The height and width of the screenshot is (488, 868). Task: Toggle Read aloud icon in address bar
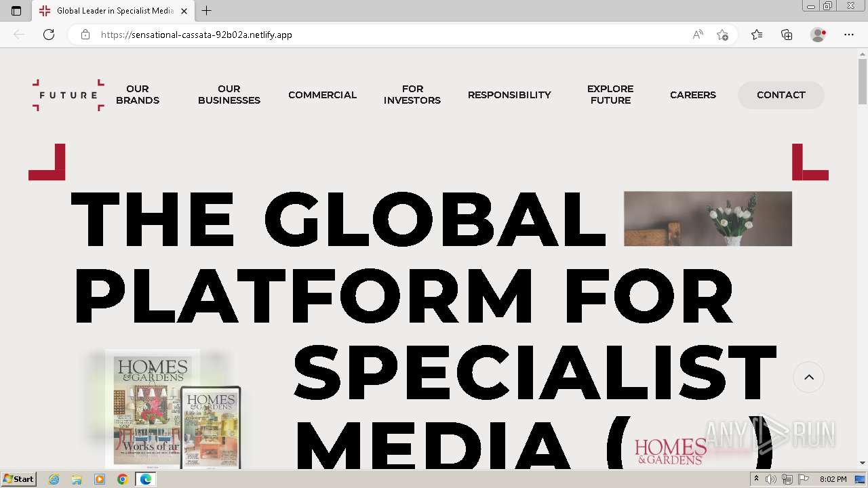pos(698,35)
